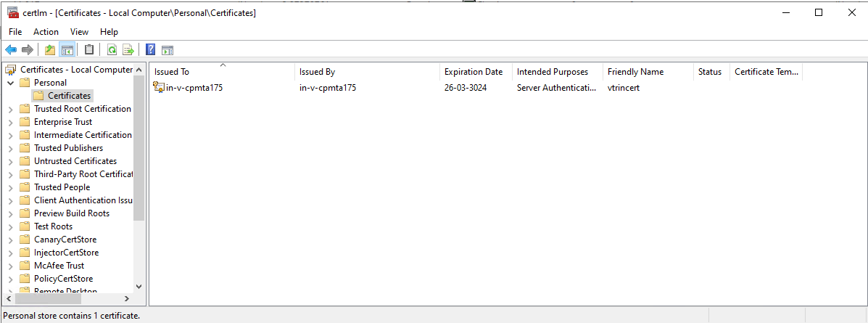868x323 pixels.
Task: Expand the Preview Build Roots node
Action: [11, 213]
